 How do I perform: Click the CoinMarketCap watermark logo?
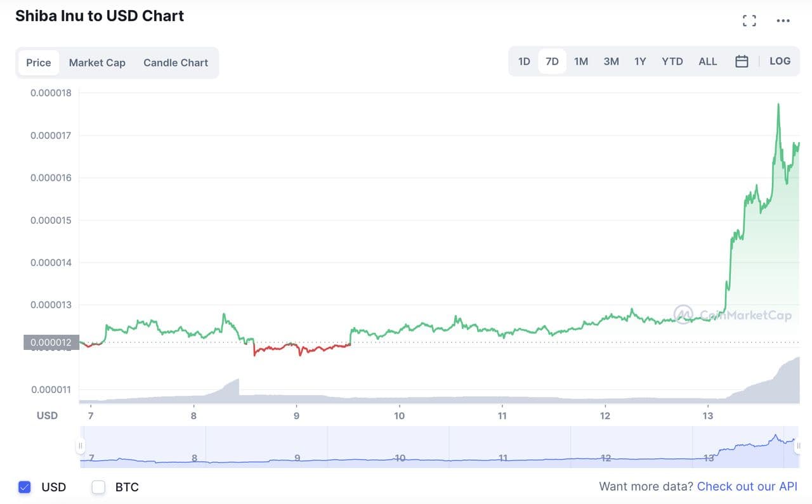coord(733,314)
